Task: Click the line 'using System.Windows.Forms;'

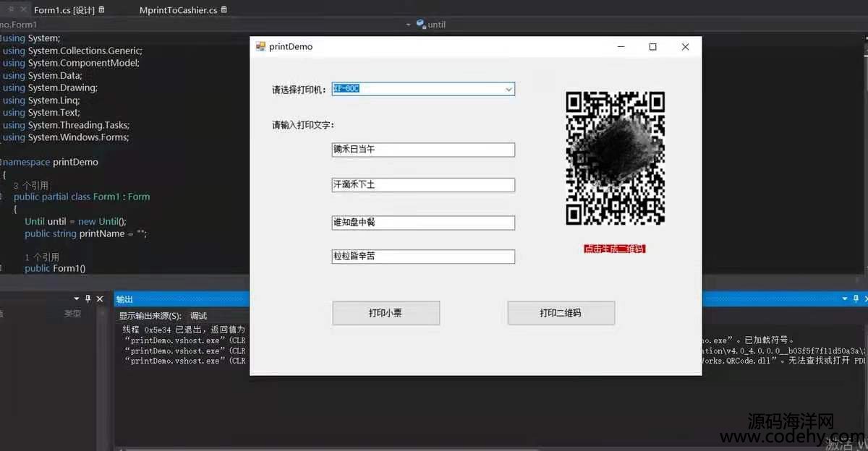Action: click(x=66, y=137)
